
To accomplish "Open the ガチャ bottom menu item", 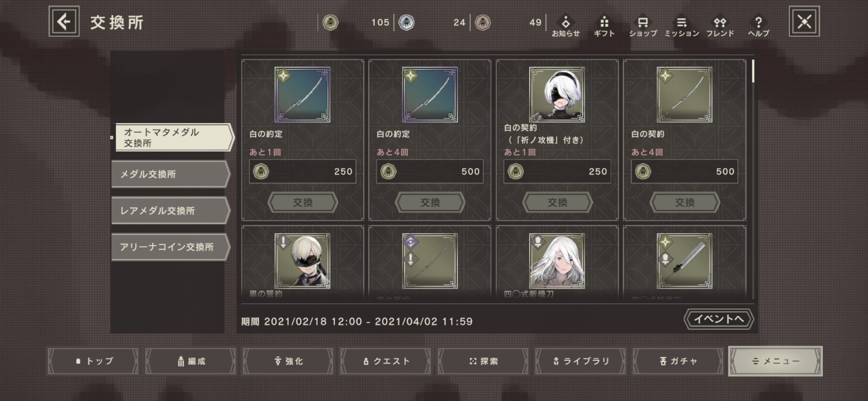I will (x=678, y=361).
